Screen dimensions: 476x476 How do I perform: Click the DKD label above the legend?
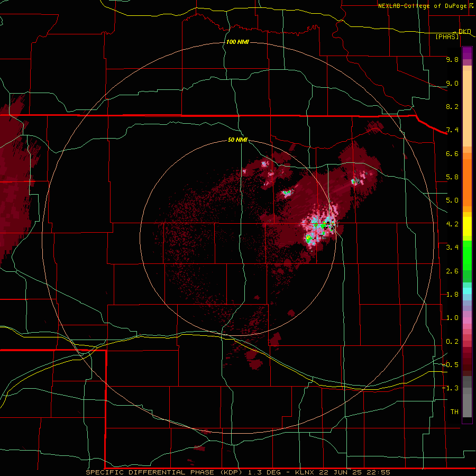pos(464,31)
